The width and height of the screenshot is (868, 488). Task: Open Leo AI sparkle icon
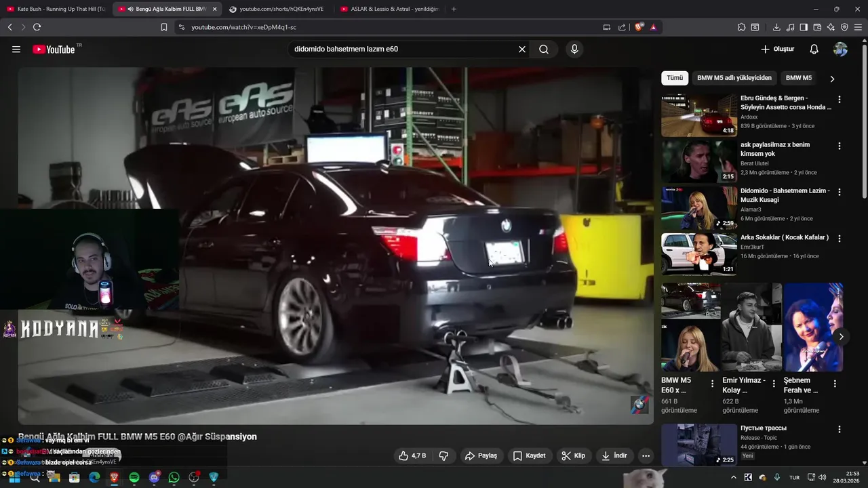(831, 27)
